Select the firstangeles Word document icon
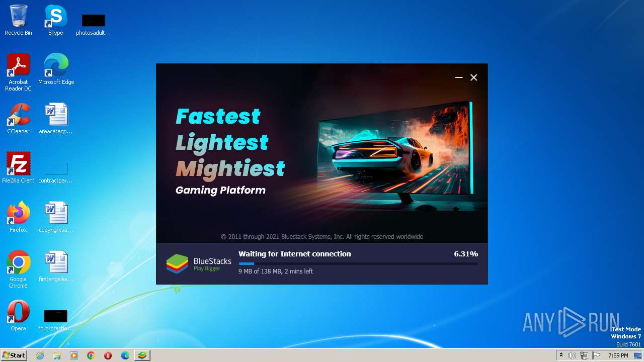 tap(56, 266)
